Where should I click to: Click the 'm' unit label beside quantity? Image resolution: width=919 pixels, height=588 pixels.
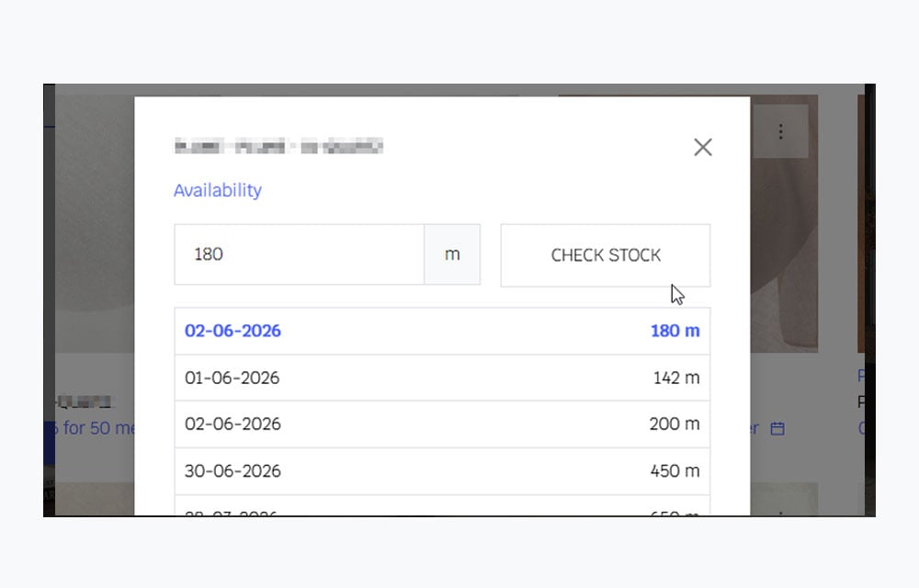tap(452, 254)
